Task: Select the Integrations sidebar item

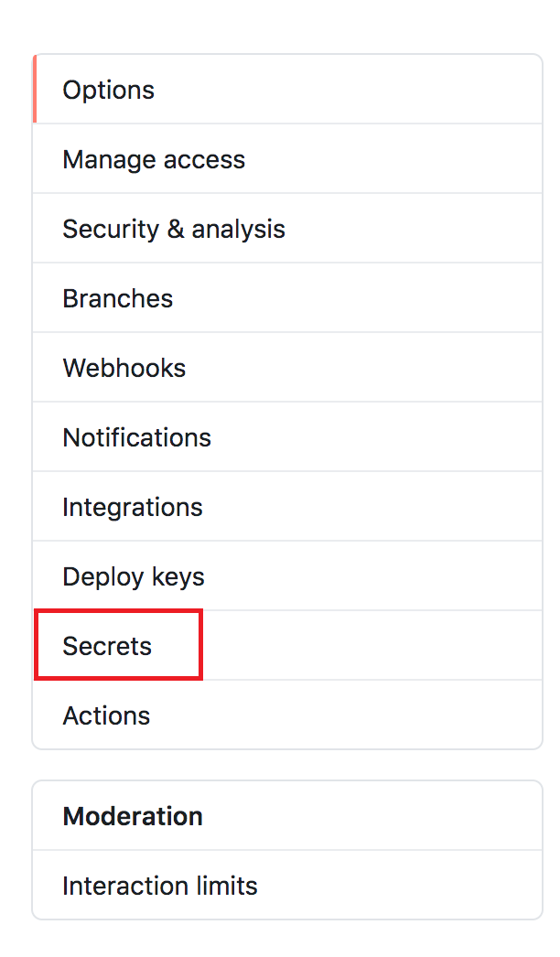Action: (133, 507)
